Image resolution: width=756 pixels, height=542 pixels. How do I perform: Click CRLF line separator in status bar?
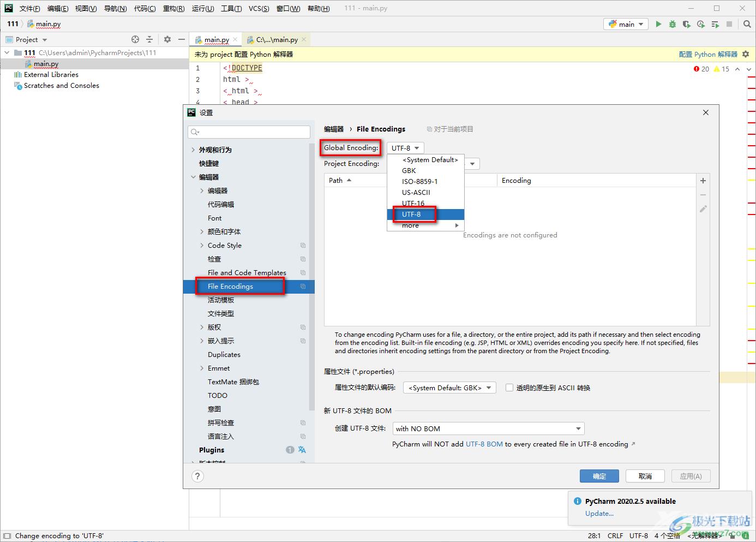[615, 535]
